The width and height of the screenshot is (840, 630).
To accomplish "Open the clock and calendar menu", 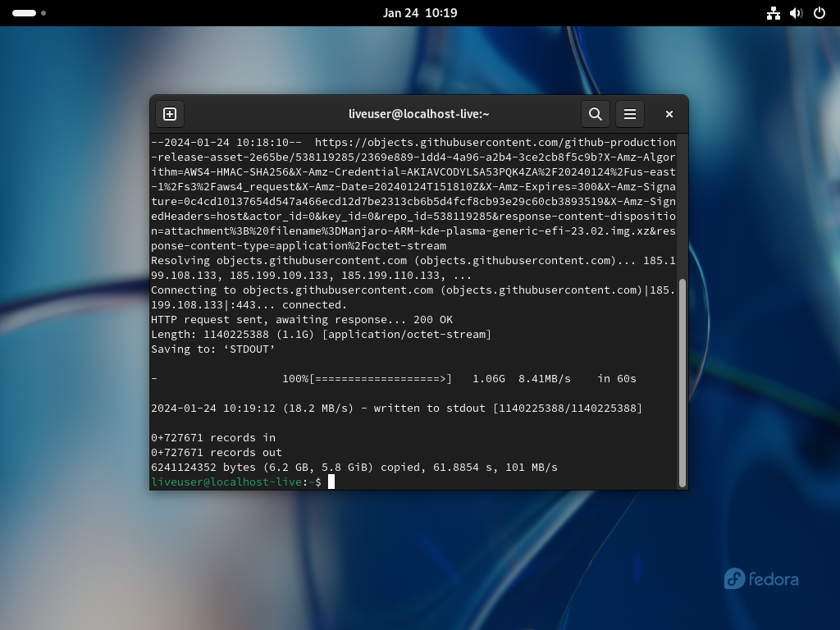I will pos(420,13).
